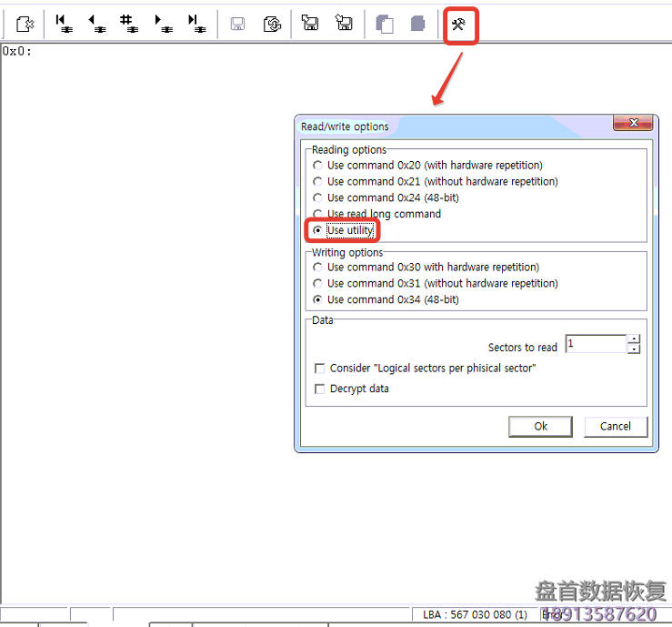Open the read/write options tools icon

459,25
